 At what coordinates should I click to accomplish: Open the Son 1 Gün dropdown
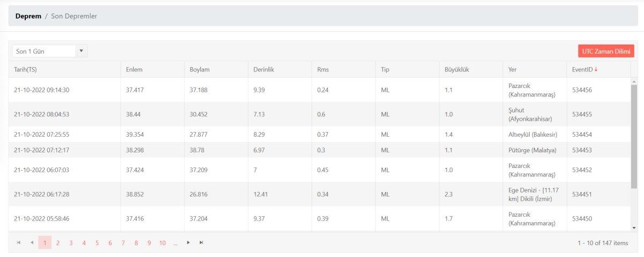50,51
